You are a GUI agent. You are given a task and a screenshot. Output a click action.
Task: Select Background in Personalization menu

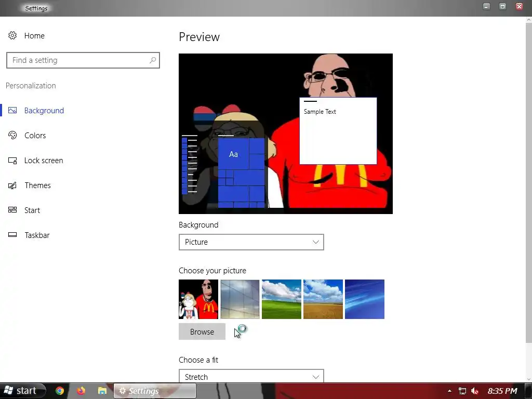pos(44,111)
